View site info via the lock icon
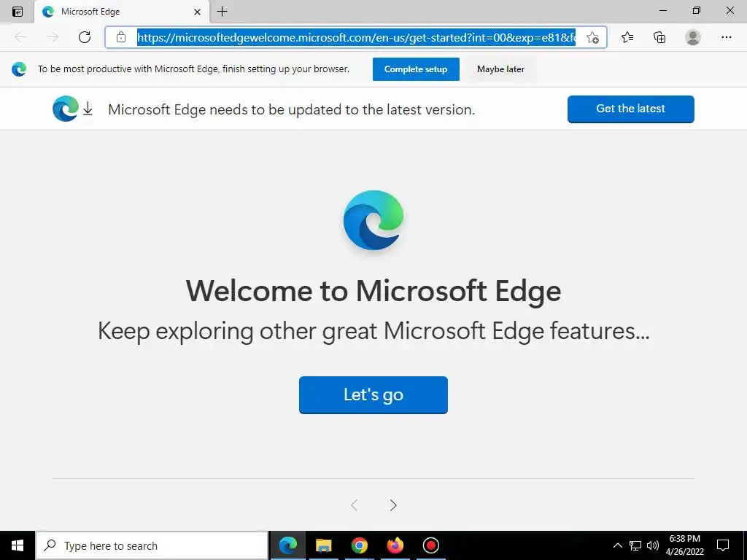 click(x=121, y=37)
